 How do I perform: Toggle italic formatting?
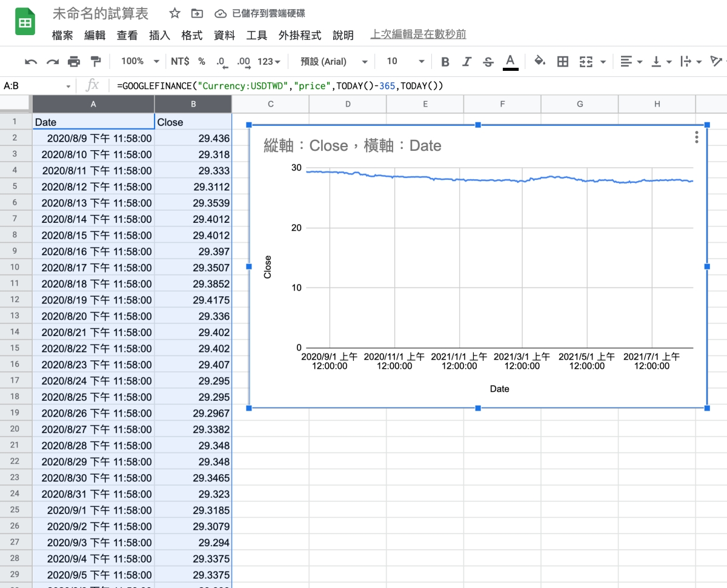click(466, 62)
